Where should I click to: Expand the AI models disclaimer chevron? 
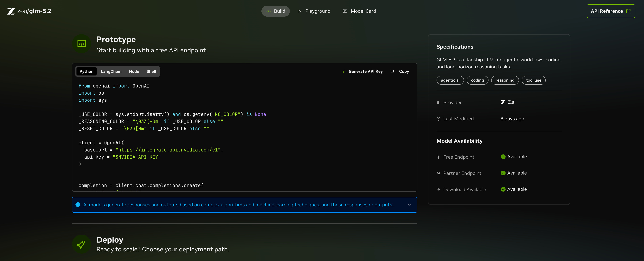click(x=409, y=205)
